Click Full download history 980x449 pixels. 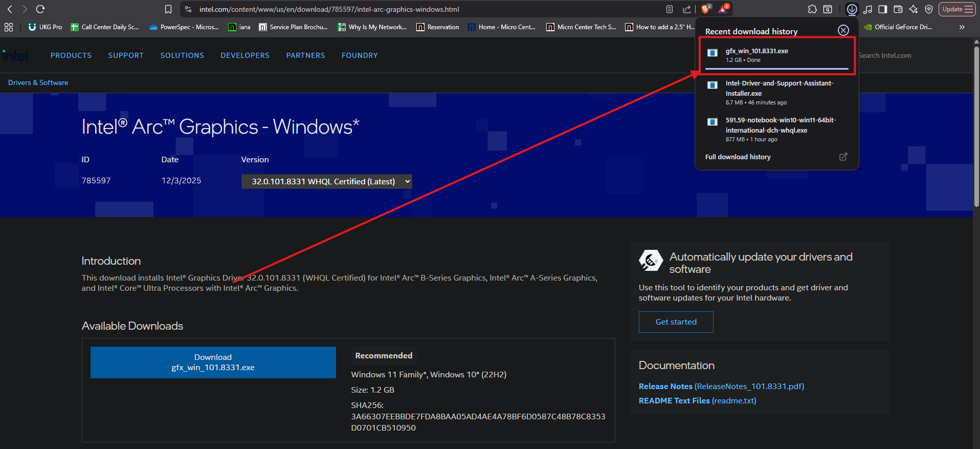(738, 157)
